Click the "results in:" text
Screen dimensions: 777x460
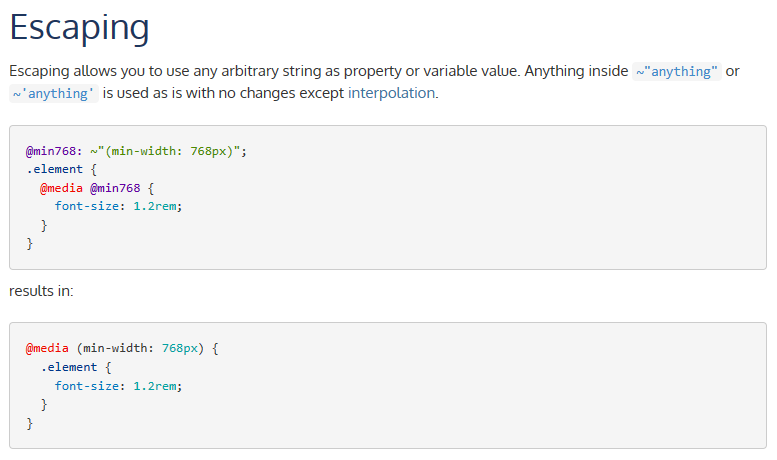(41, 291)
